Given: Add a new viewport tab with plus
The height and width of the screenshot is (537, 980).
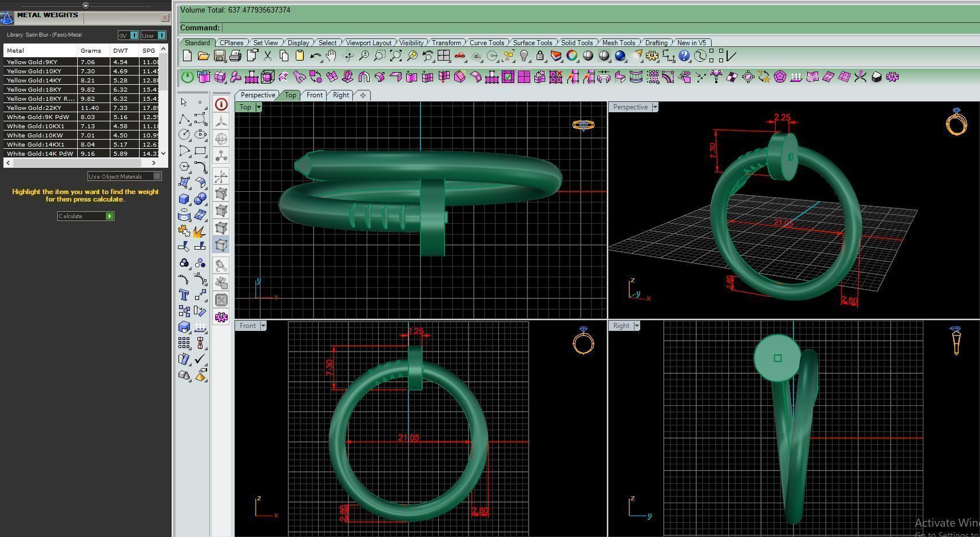Looking at the screenshot, I should pos(363,95).
